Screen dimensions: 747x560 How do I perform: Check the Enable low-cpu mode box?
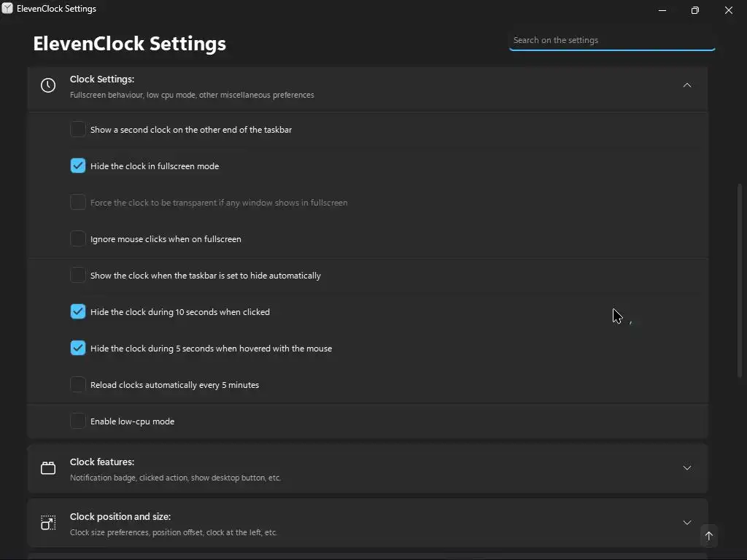pos(78,421)
